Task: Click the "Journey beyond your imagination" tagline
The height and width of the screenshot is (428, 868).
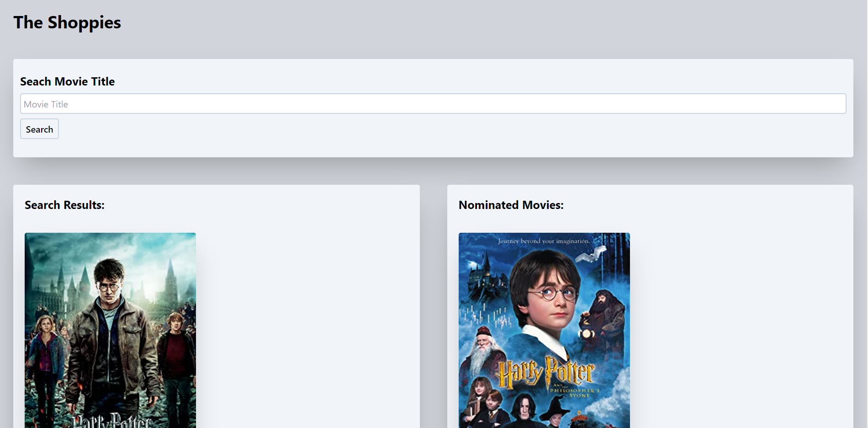Action: pos(544,241)
